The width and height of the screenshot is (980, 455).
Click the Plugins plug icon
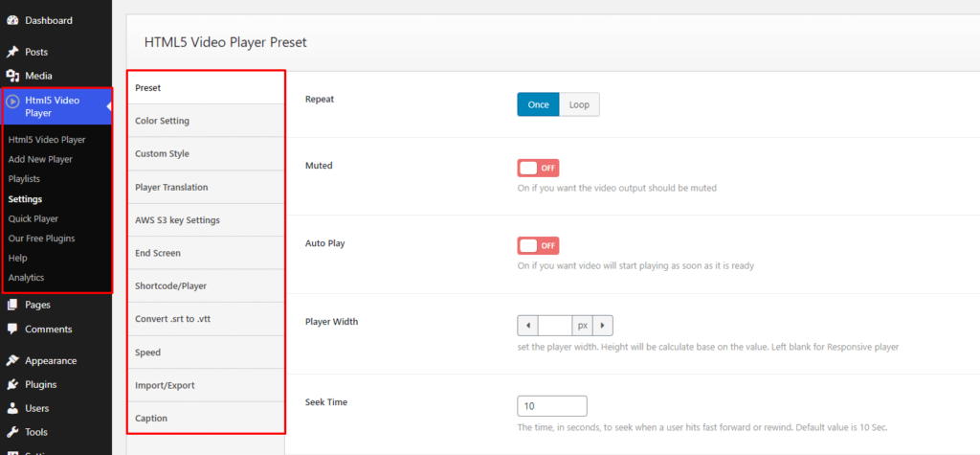[x=11, y=384]
